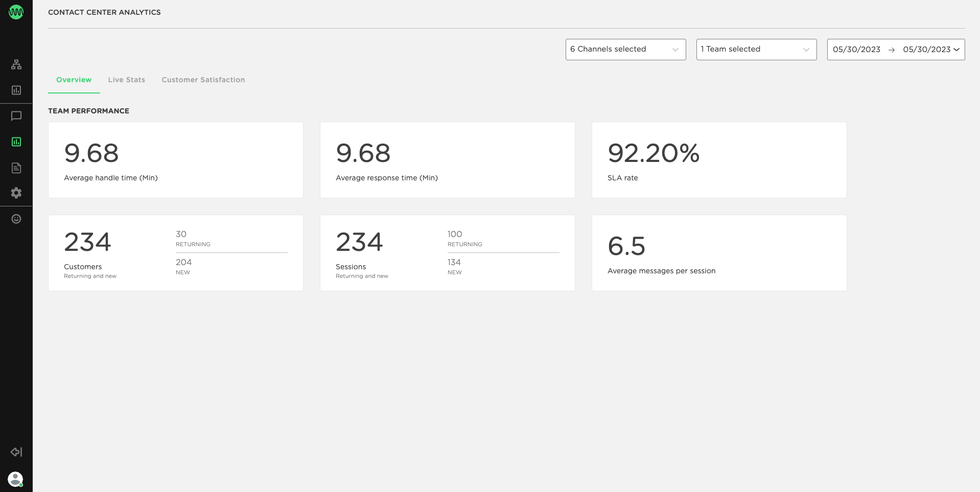Click the 30 returning customers value
Viewport: 980px width, 492px height.
tap(181, 234)
